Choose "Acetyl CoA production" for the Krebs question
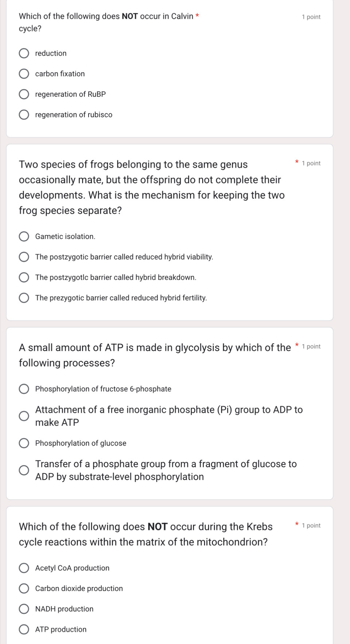The height and width of the screenshot is (644, 350). coord(24,568)
